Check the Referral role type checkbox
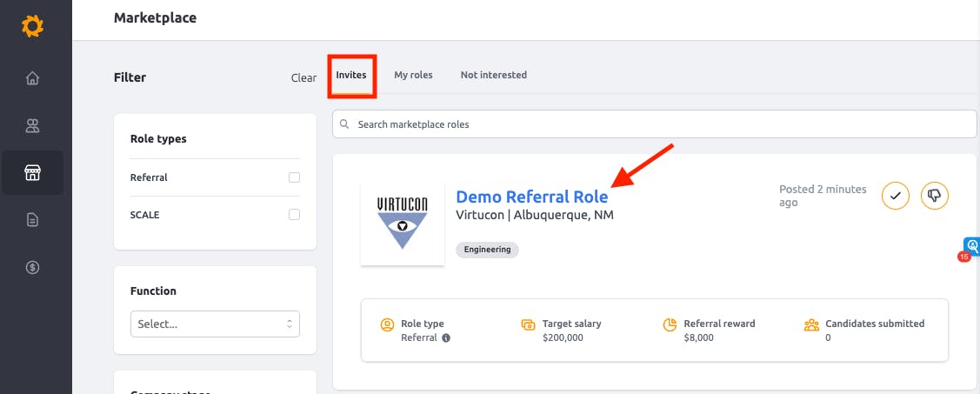This screenshot has height=394, width=980. tap(295, 177)
